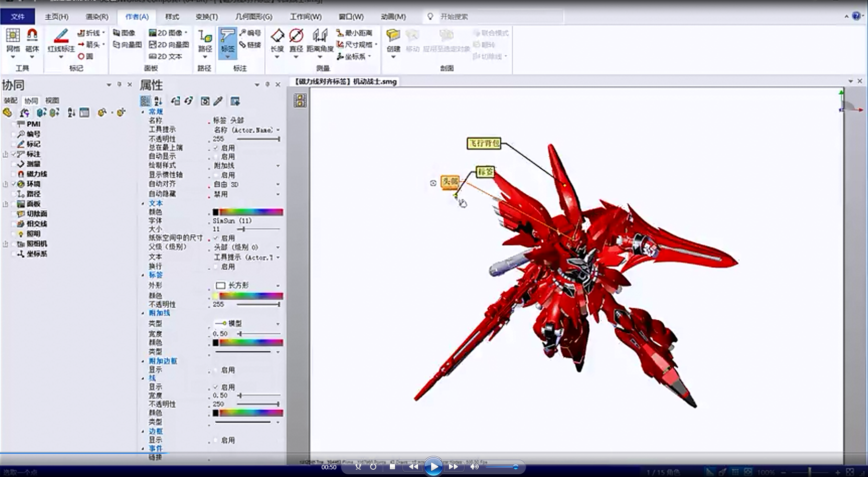Switch to the 动画(M) ribbon tab
The image size is (868, 477).
click(393, 16)
